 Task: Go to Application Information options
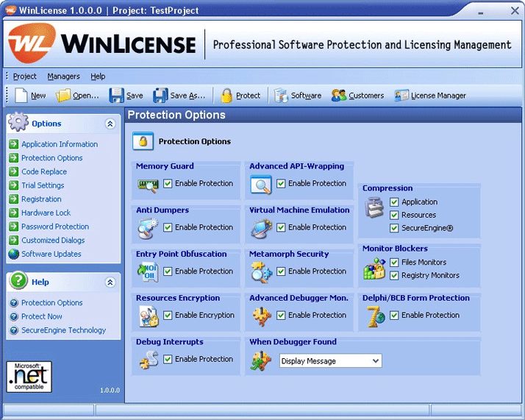(60, 144)
